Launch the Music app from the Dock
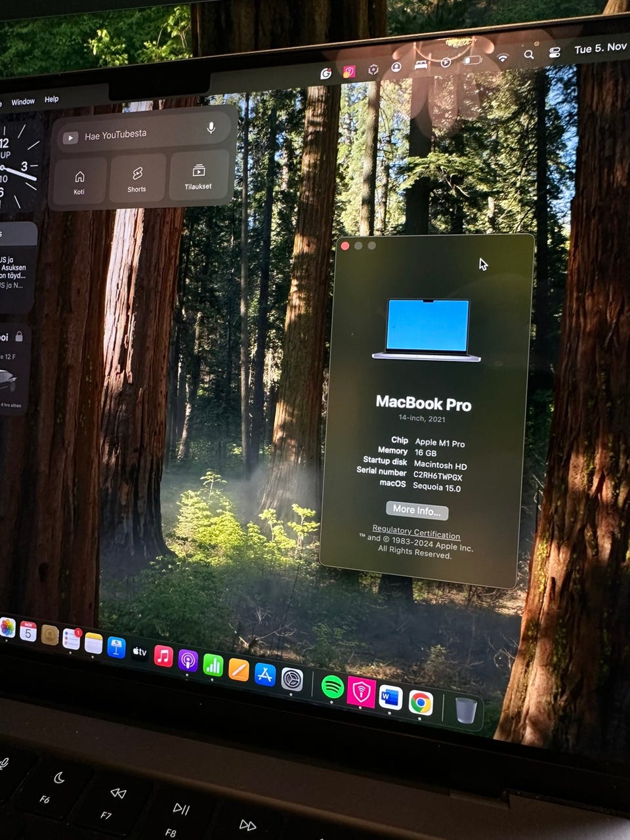Viewport: 630px width, 840px height. tap(163, 656)
